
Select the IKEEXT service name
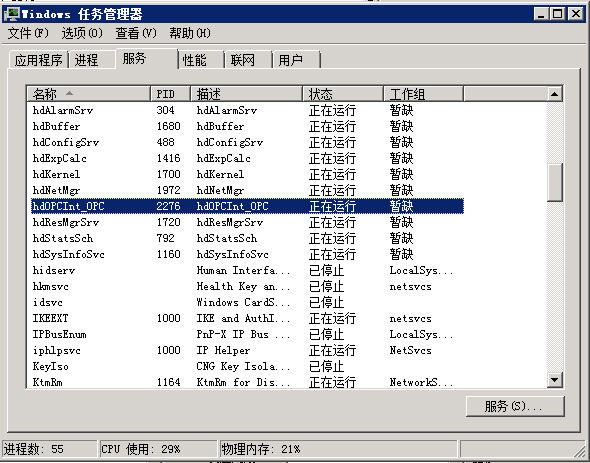click(50, 318)
